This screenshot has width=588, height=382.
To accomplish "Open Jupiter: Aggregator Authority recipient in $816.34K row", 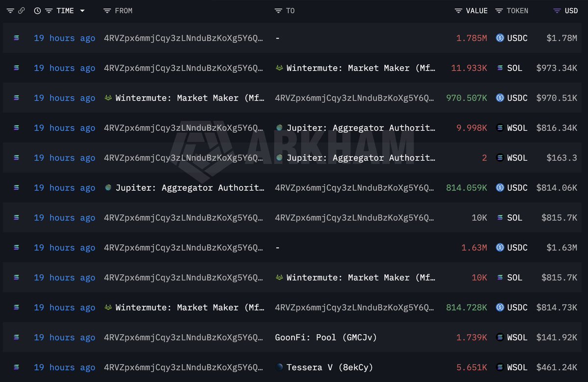I will tap(361, 127).
